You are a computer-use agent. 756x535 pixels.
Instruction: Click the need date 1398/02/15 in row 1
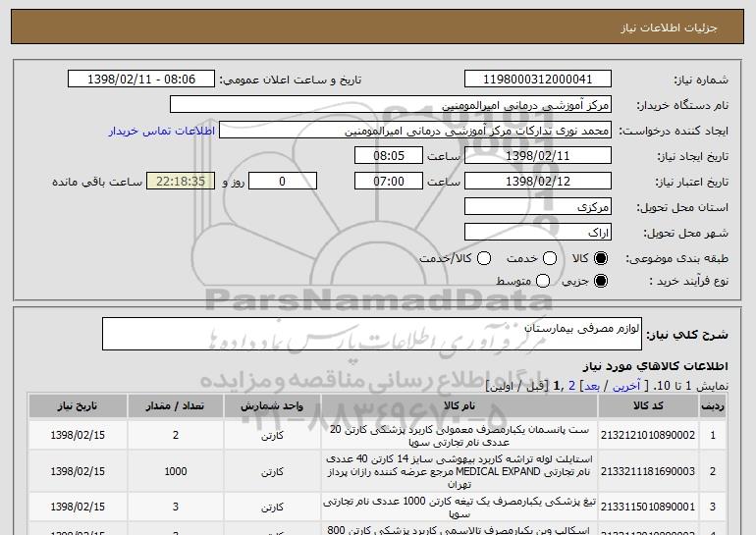78,435
